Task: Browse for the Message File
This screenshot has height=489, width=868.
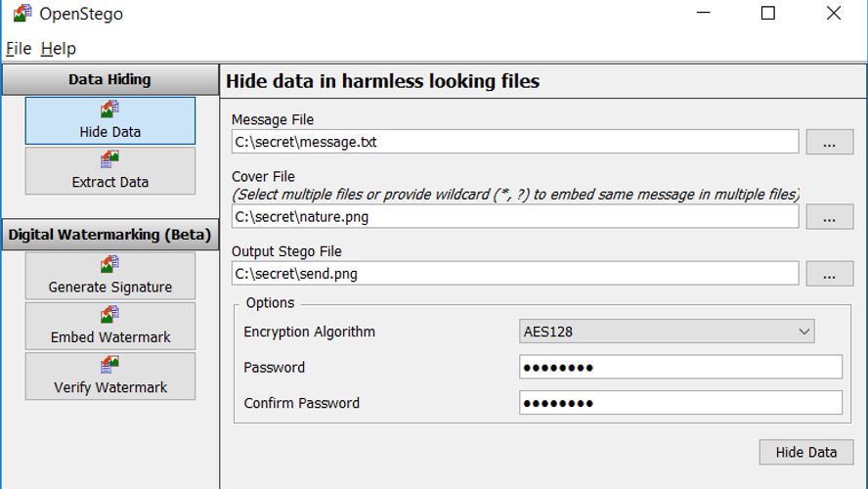Action: pos(829,142)
